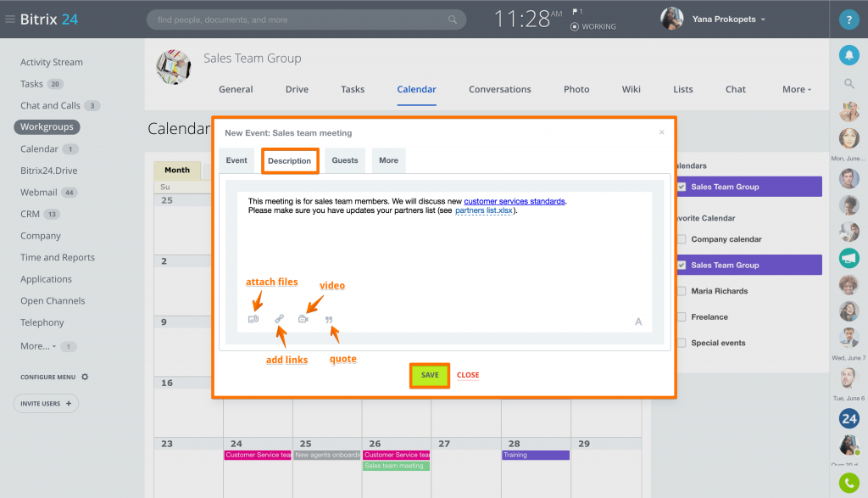The image size is (868, 498).
Task: Open the Training event on the 28th
Action: pyautogui.click(x=536, y=455)
